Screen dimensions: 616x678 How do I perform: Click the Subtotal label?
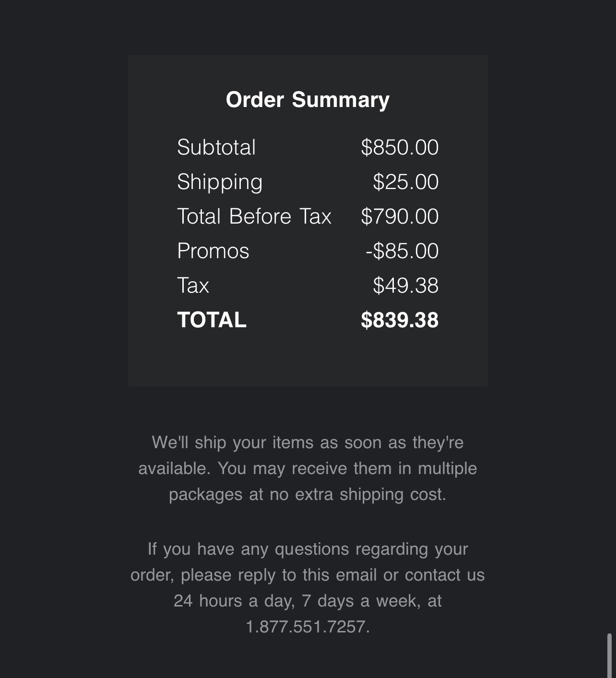pyautogui.click(x=216, y=147)
